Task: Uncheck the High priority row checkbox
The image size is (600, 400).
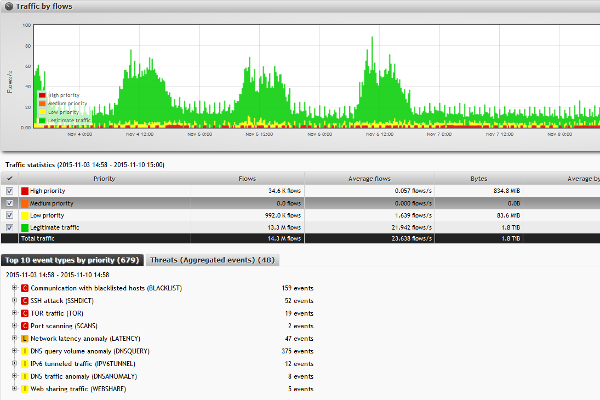Action: (10, 191)
